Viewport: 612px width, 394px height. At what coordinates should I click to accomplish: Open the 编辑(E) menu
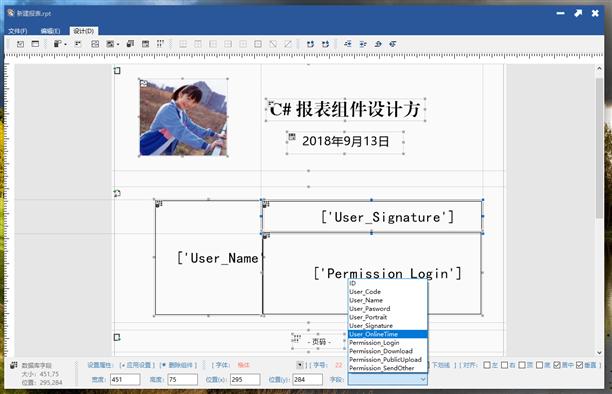(x=50, y=31)
